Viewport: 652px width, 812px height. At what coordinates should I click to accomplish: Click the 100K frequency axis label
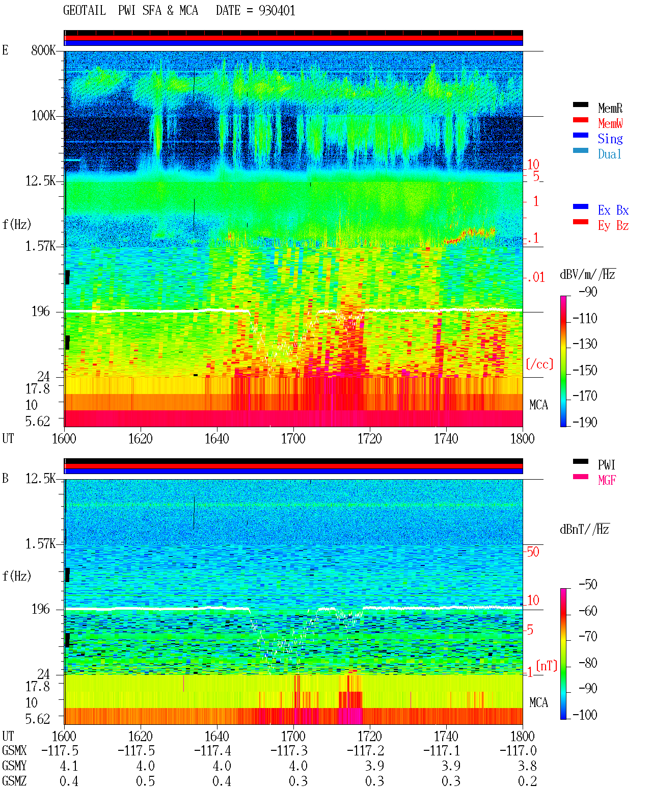(43, 116)
